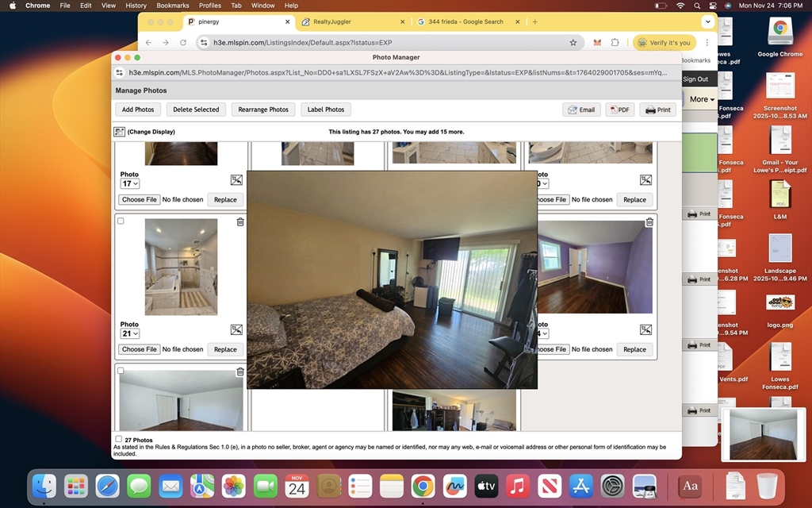Click the Rearrange Photos button

[x=263, y=110]
